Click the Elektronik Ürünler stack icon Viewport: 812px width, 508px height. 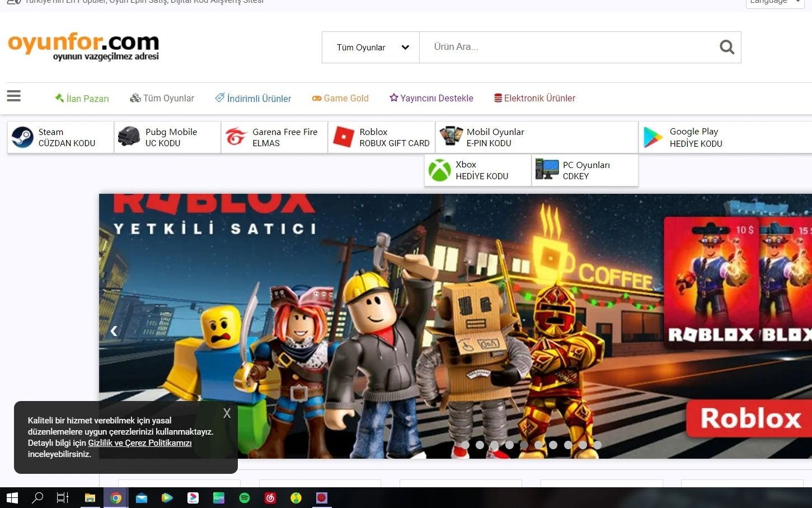(498, 98)
